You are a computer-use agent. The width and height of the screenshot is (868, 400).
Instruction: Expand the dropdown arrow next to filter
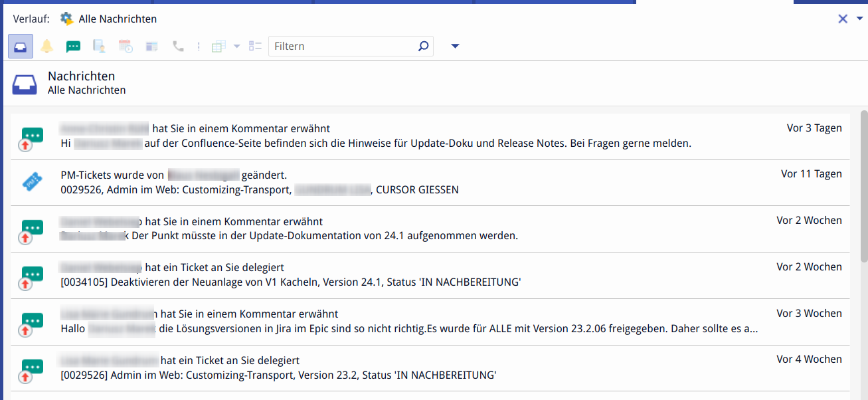point(455,47)
